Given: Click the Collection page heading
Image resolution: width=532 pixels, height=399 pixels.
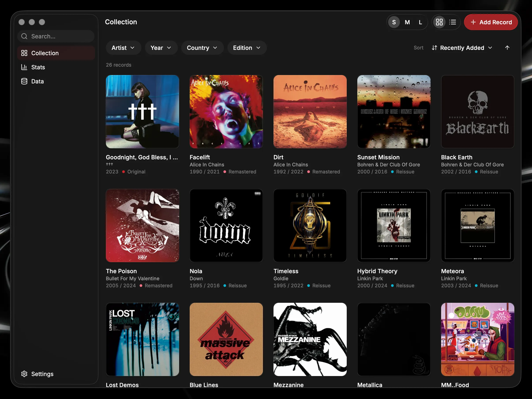Looking at the screenshot, I should [x=121, y=22].
